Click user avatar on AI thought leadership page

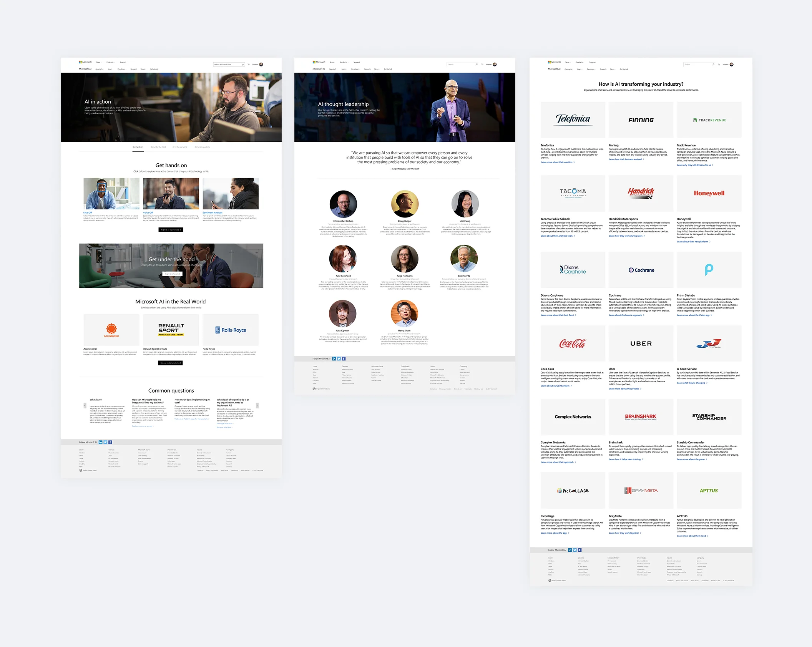495,65
